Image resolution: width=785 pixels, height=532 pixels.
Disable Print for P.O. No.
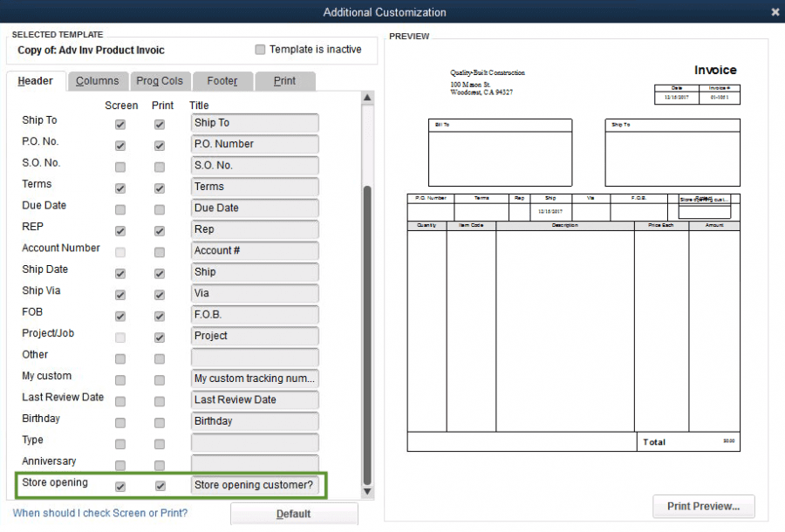(x=160, y=144)
